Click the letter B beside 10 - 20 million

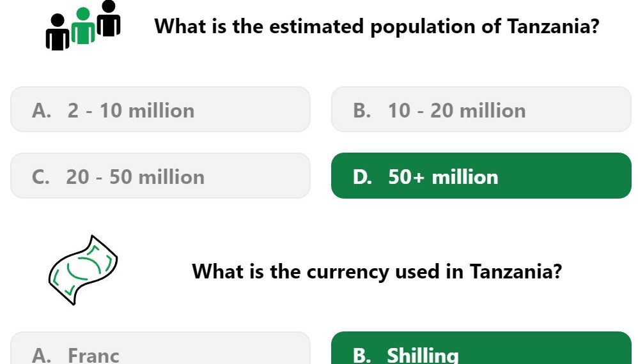pyautogui.click(x=362, y=110)
